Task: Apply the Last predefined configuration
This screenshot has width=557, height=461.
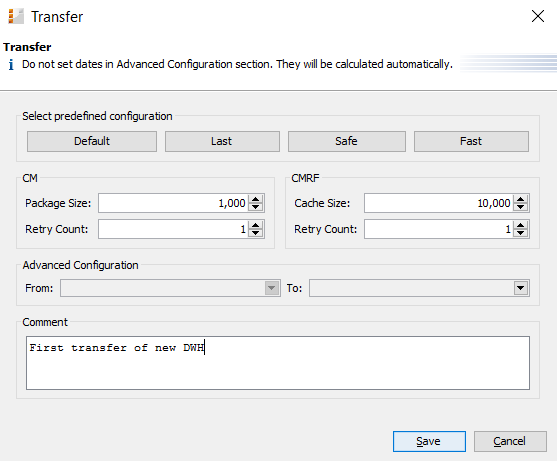Action: [x=222, y=141]
